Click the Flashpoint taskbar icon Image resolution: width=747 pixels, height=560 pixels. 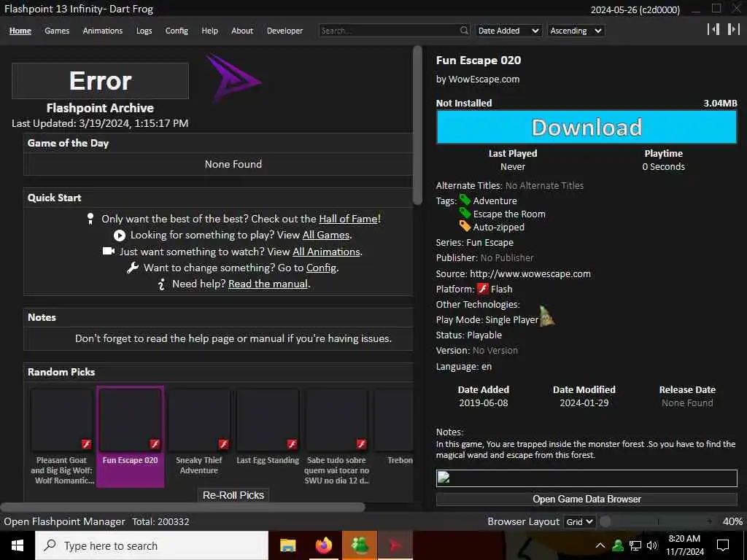click(x=395, y=545)
